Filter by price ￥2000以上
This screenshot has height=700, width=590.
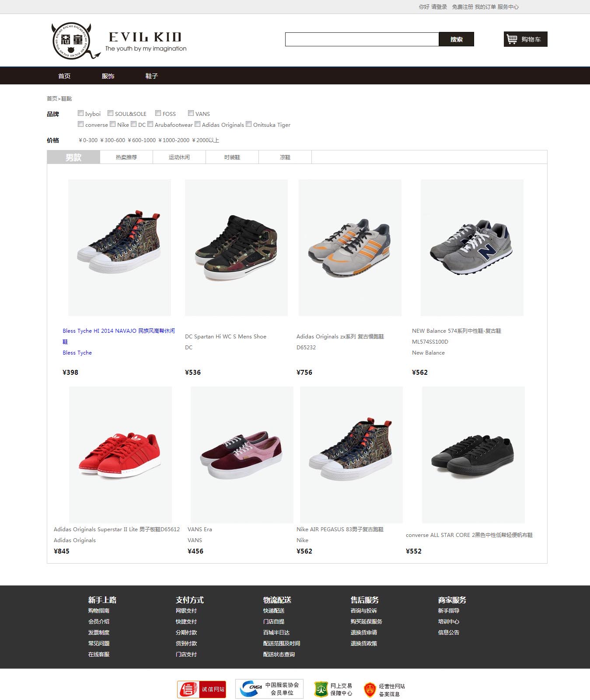206,140
